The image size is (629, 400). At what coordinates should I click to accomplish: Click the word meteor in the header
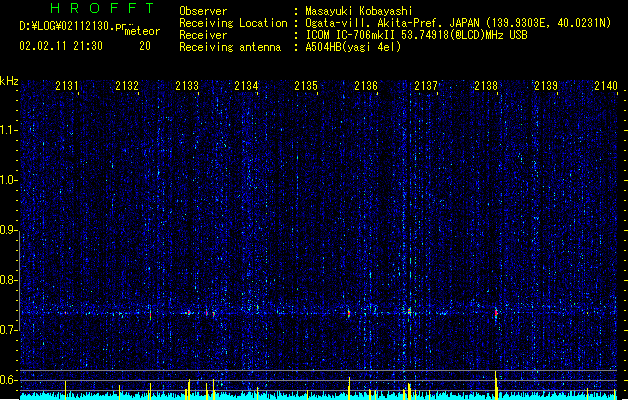[142, 31]
